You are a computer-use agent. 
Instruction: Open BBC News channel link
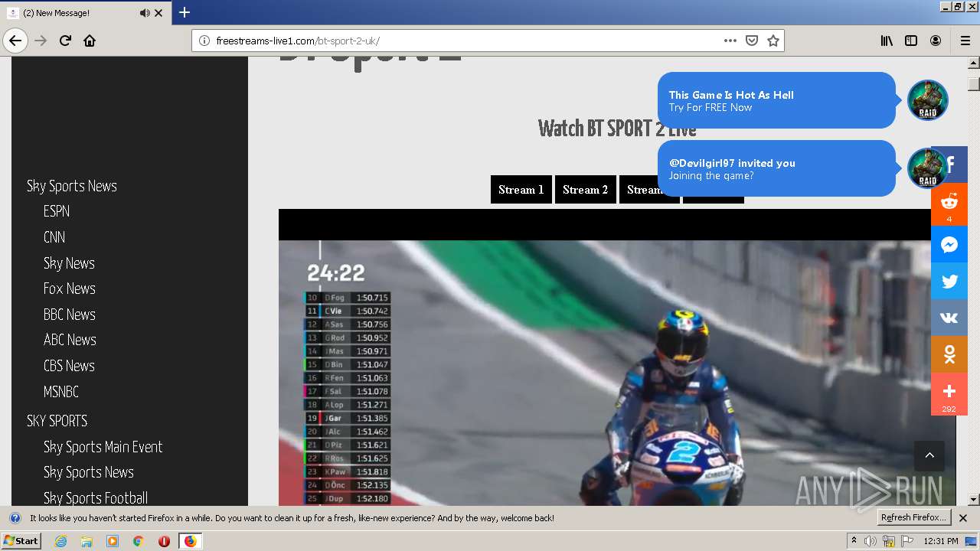click(x=70, y=315)
